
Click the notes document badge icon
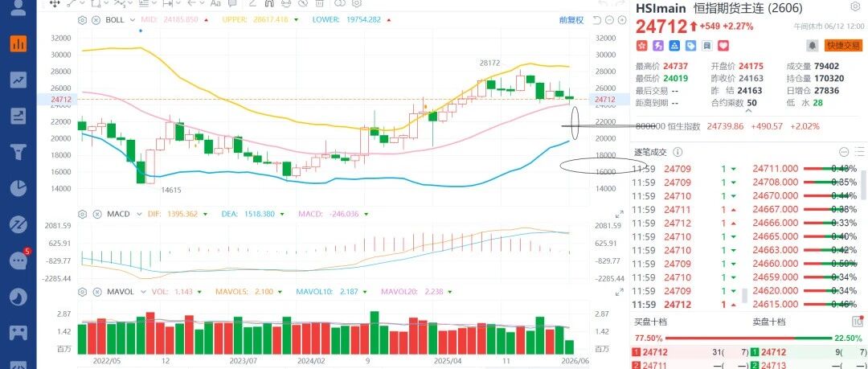[x=707, y=46]
